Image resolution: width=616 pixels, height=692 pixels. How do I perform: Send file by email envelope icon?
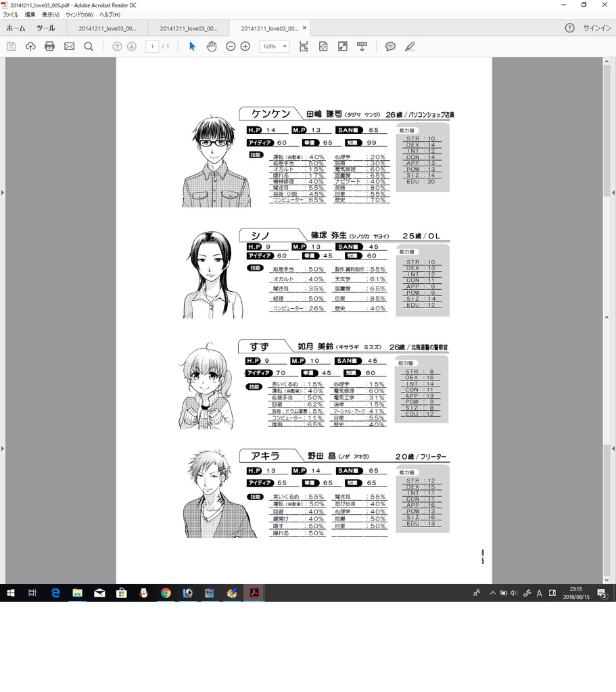click(70, 47)
